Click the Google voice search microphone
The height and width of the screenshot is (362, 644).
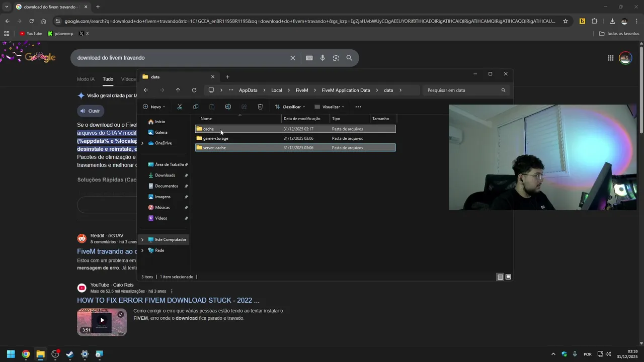[x=323, y=58]
